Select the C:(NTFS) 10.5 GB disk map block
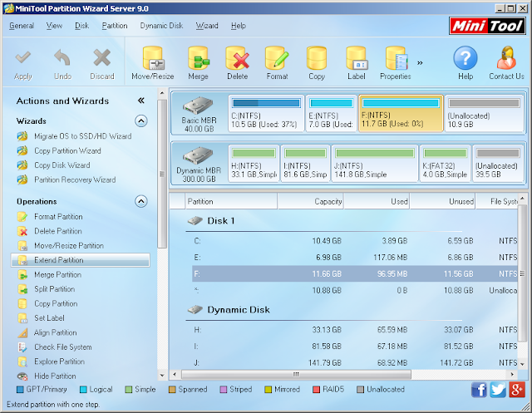Screen dimensions: 532x413 tap(266, 113)
